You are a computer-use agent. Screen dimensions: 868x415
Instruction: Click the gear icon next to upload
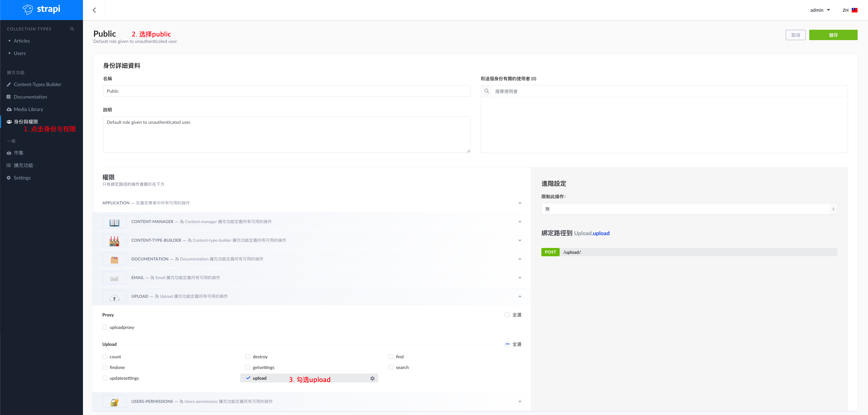pyautogui.click(x=372, y=378)
